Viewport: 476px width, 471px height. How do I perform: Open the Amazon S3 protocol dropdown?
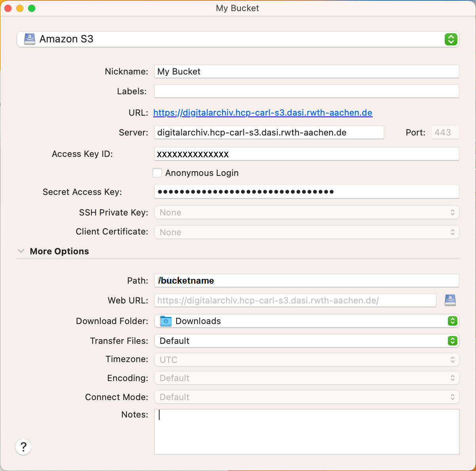point(238,39)
